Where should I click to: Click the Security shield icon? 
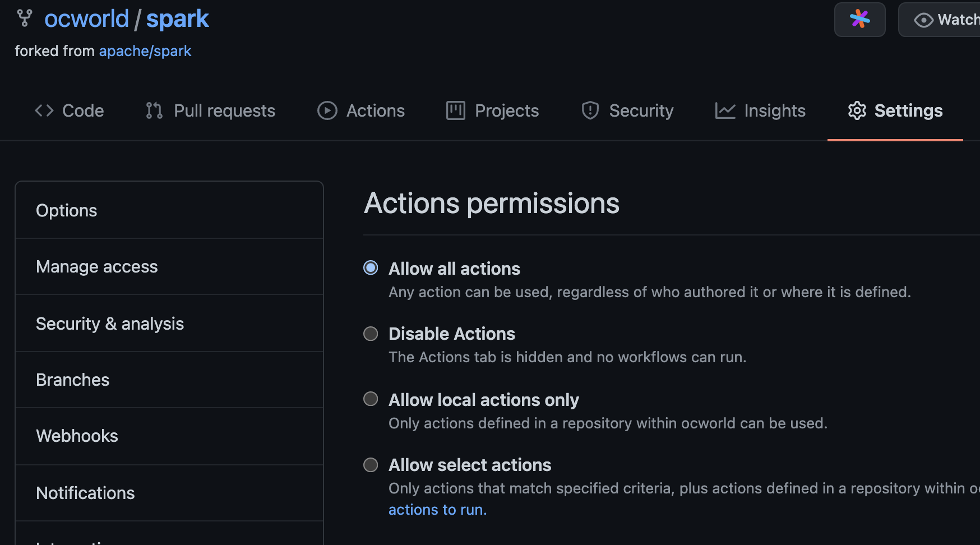coord(590,110)
